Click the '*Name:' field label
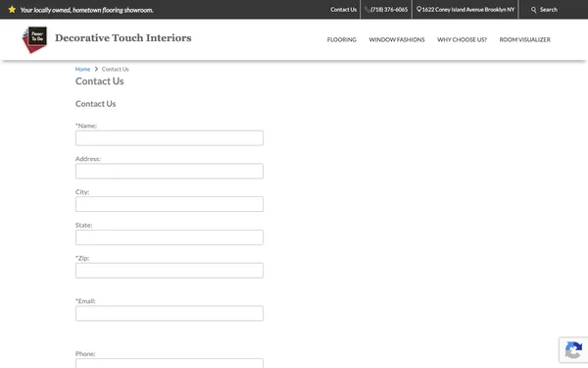588x368 pixels. click(86, 126)
